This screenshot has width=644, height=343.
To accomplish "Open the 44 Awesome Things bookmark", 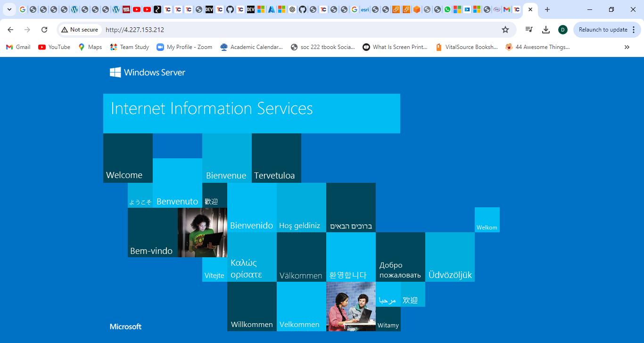I will [x=538, y=47].
